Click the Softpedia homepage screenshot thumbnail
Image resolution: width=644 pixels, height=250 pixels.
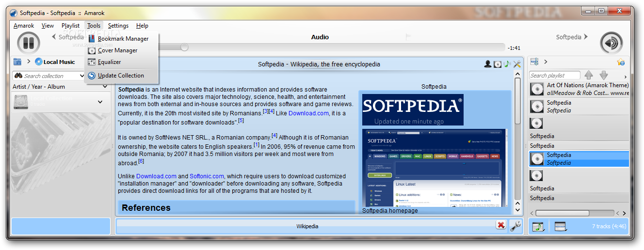point(435,168)
